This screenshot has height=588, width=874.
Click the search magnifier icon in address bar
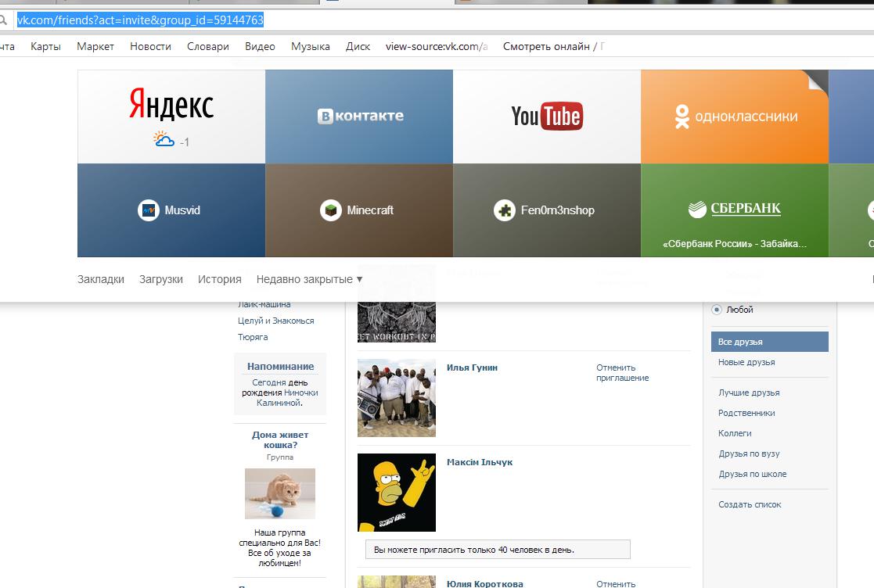click(x=3, y=20)
